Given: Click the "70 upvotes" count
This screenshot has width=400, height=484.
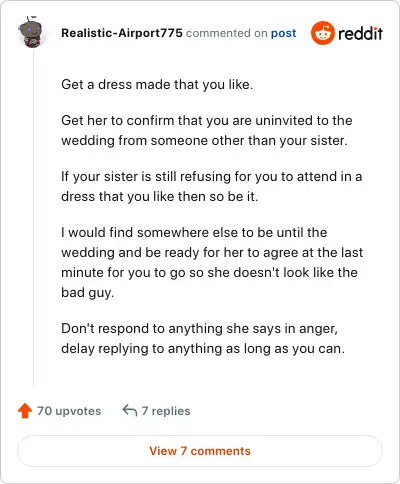Looking at the screenshot, I should (69, 411).
